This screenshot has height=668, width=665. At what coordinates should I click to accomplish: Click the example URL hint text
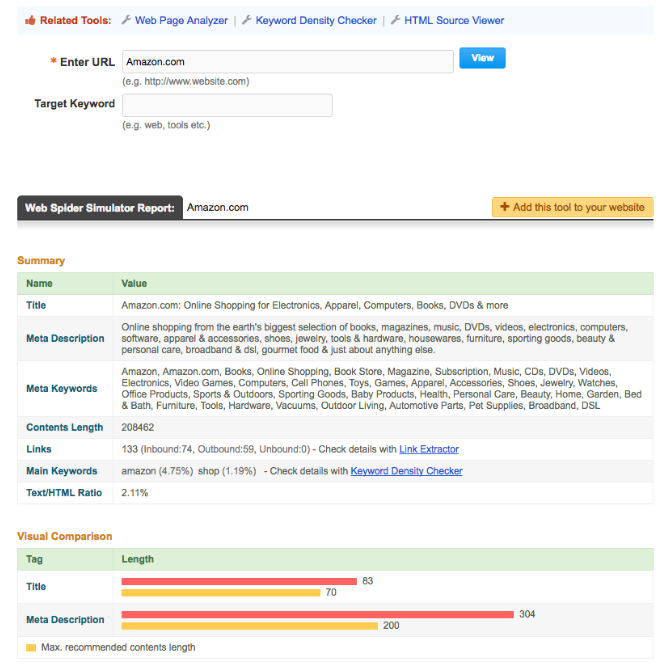(186, 81)
